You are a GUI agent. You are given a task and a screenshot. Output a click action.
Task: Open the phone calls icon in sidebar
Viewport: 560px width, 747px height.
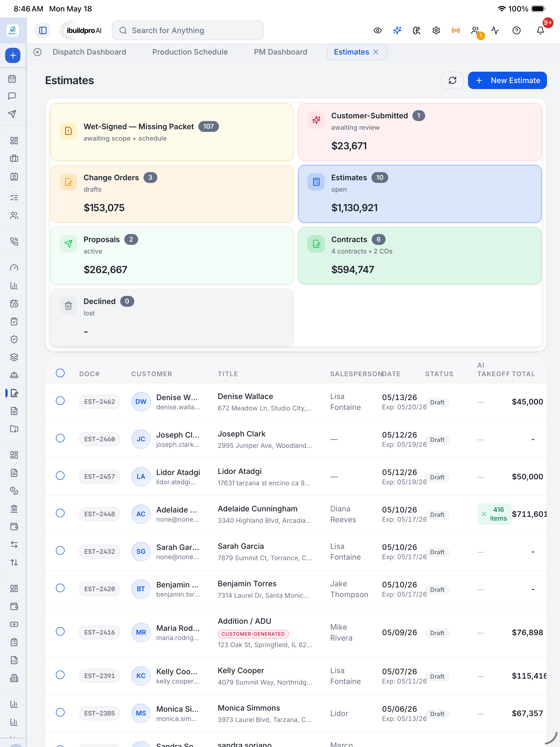(14, 241)
